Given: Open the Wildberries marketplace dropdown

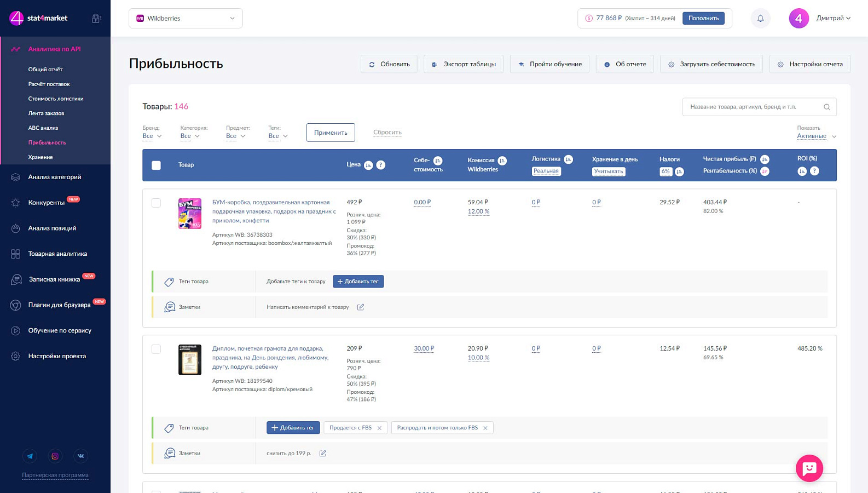Looking at the screenshot, I should (186, 18).
